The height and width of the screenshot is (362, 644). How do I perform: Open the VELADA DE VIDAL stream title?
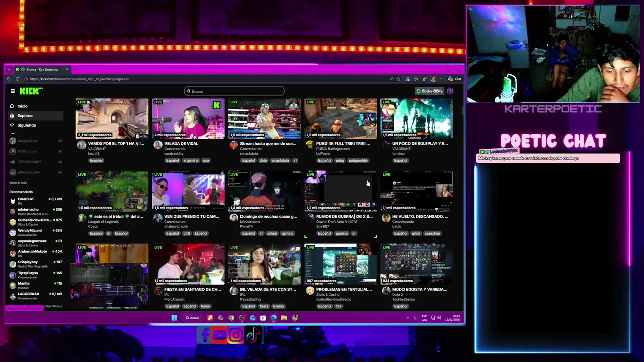(181, 144)
